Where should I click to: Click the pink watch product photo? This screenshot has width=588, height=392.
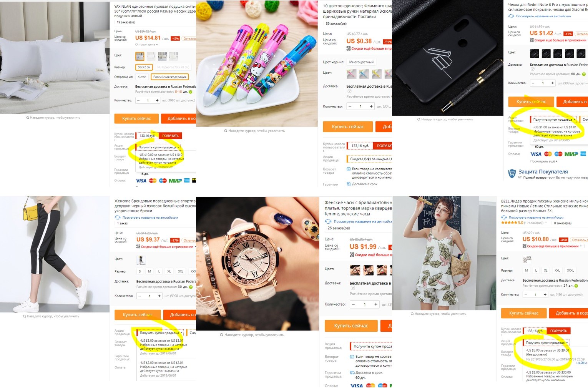(257, 264)
